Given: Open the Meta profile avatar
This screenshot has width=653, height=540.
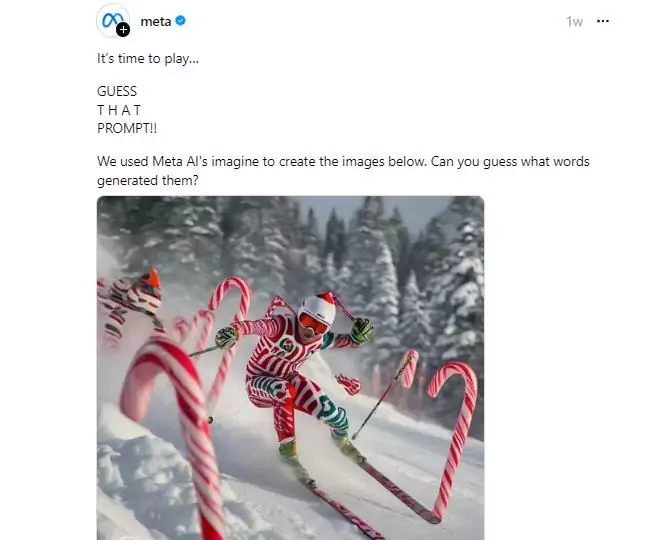Looking at the screenshot, I should pos(113,20).
